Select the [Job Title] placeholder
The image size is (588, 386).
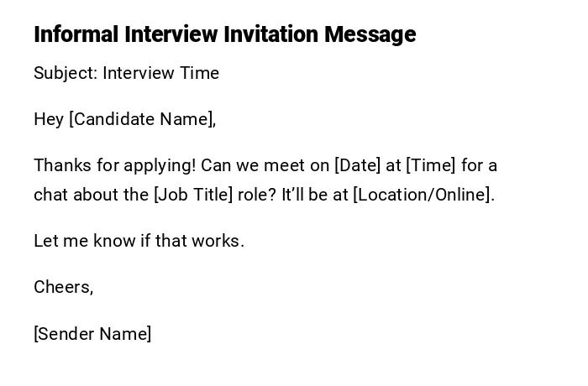193,195
